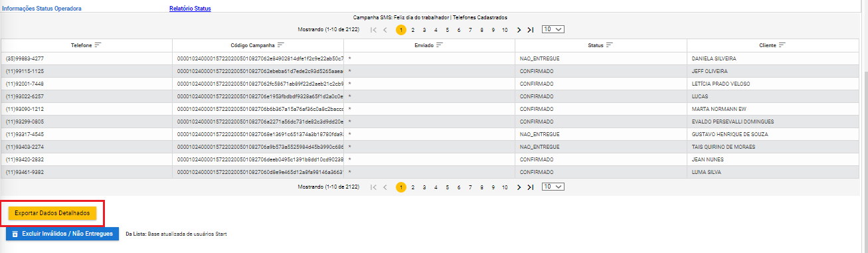868x253 pixels.
Task: Click Exportar Dados Detalhados button
Action: (52, 212)
